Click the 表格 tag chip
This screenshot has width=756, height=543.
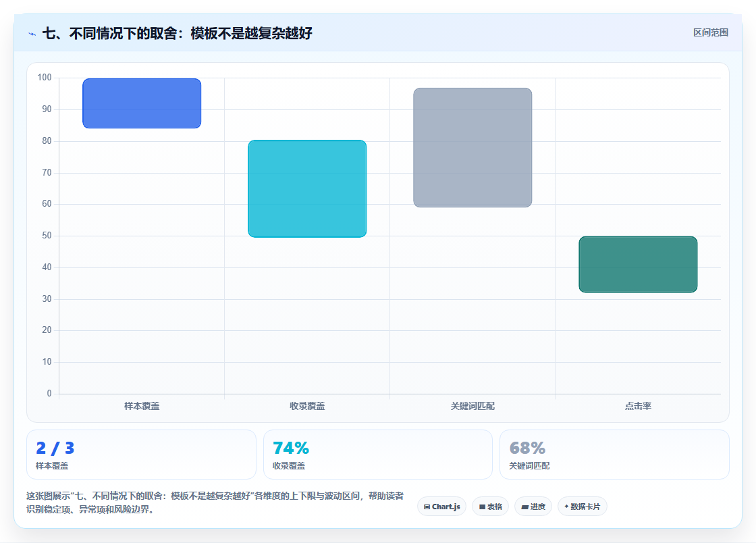coord(490,507)
